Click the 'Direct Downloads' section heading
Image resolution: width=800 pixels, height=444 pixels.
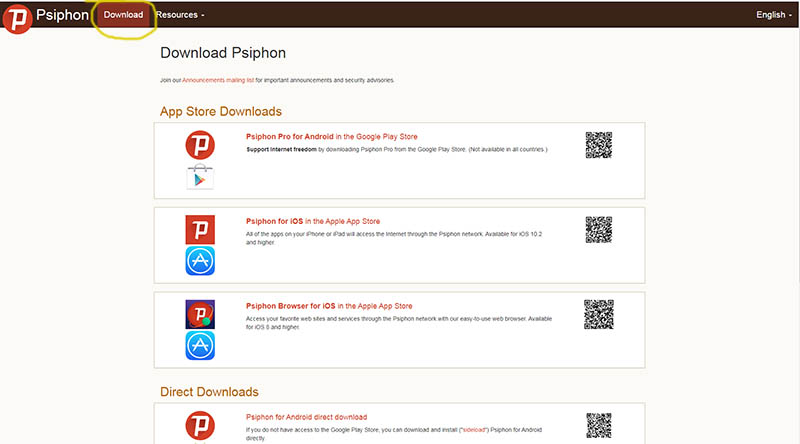pos(209,391)
